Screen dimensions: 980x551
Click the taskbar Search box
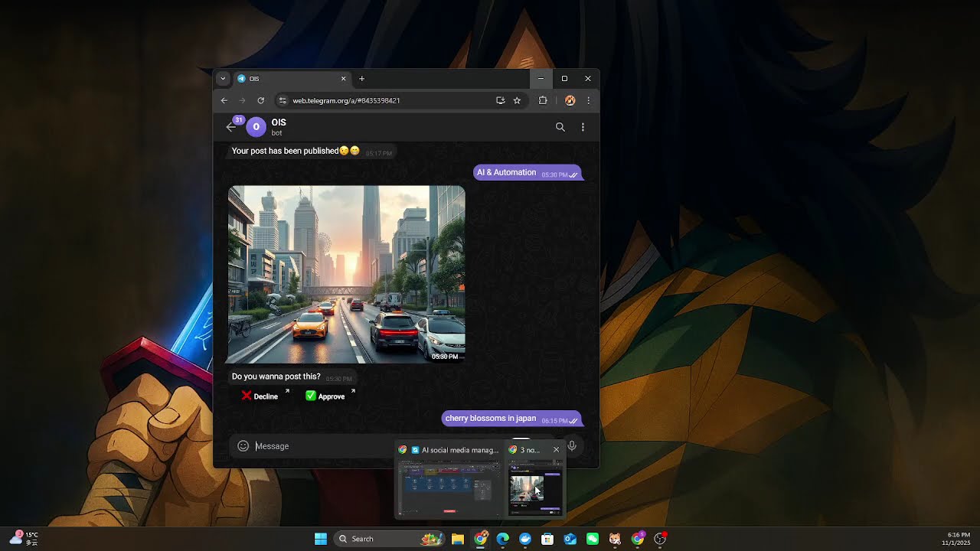click(x=390, y=539)
